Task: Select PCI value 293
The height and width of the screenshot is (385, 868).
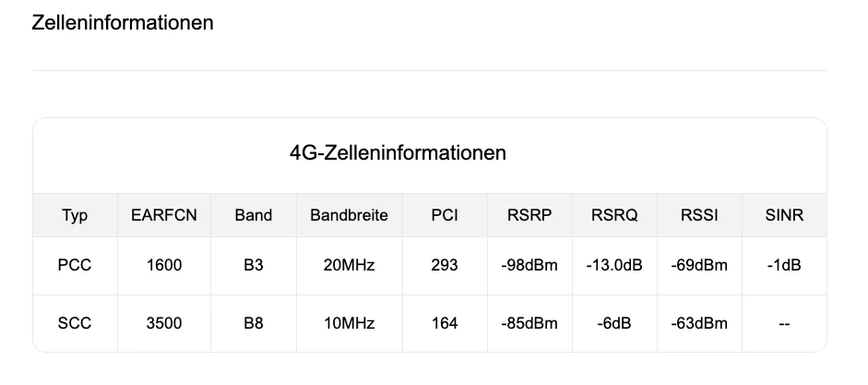Action: tap(445, 265)
